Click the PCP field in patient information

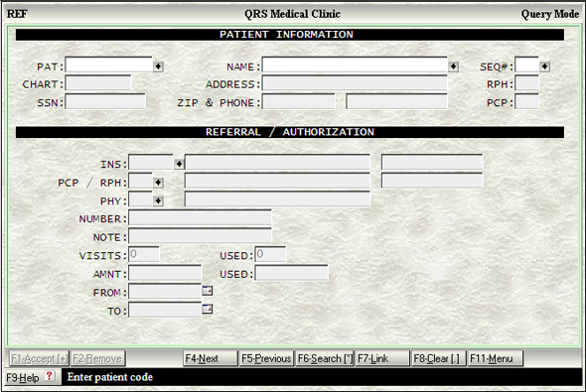[x=526, y=101]
